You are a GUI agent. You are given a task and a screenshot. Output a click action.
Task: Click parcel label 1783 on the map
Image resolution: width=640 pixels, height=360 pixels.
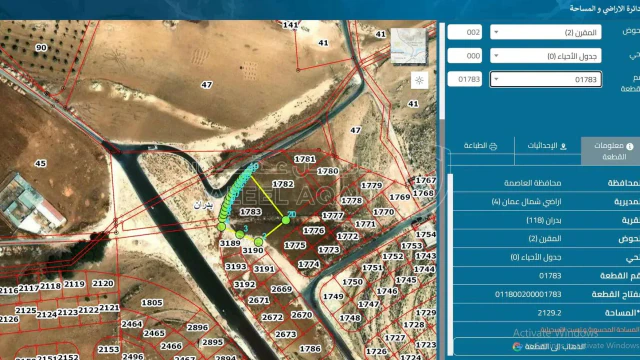click(x=251, y=212)
